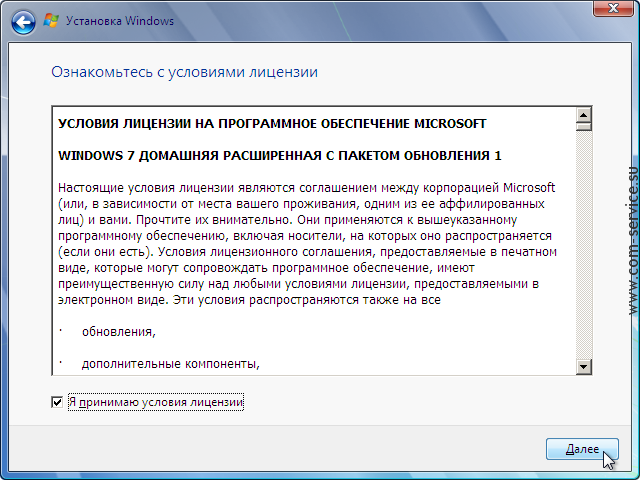Click heading 'Ознакомьтесь с условиями лицензии'

[x=184, y=72]
